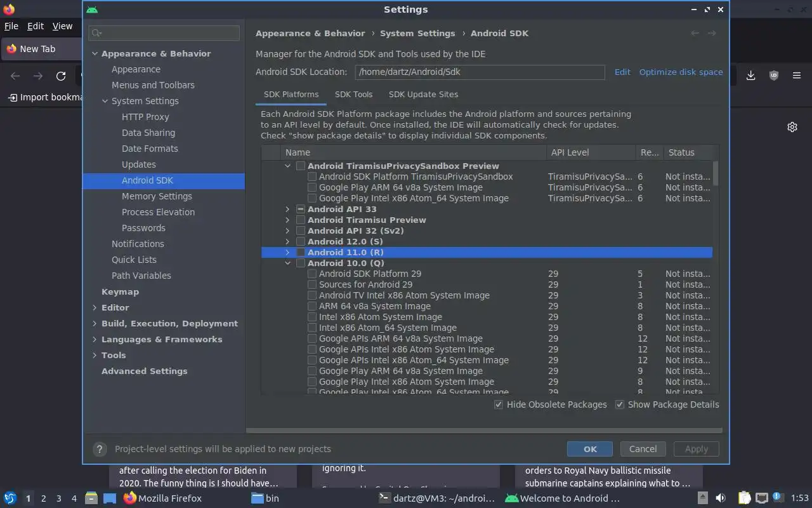Open the taskbar start menu icon
This screenshot has height=508, width=812.
point(10,498)
